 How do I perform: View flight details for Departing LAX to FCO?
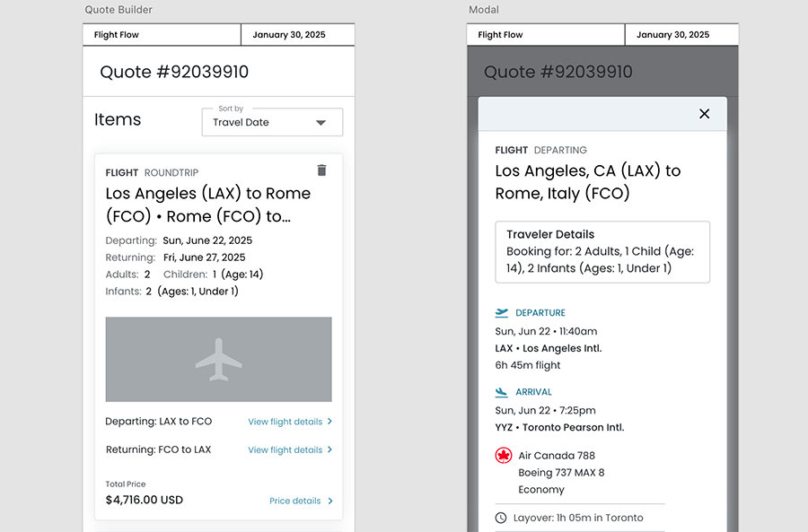pyautogui.click(x=285, y=422)
